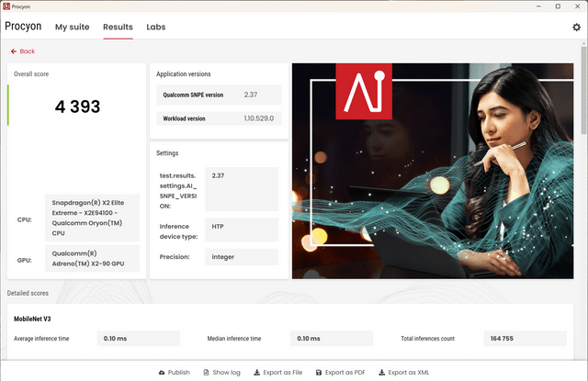Click the Precision value integer

pos(242,257)
